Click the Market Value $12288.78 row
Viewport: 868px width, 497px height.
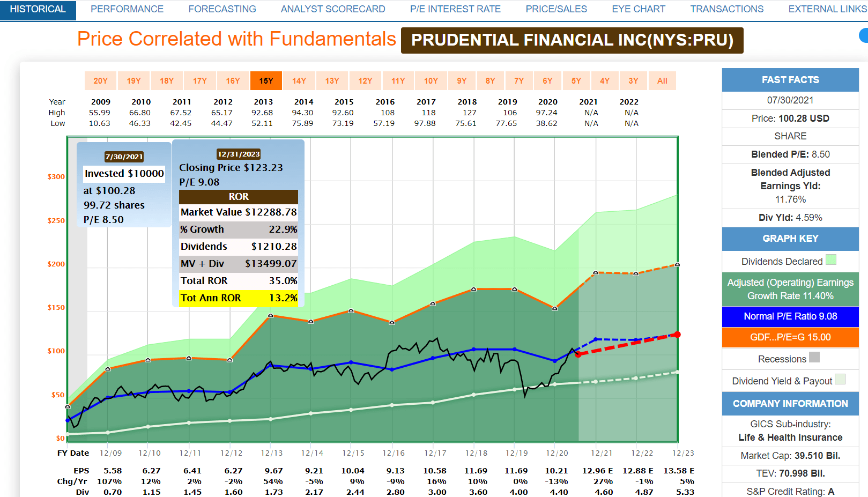coord(239,212)
